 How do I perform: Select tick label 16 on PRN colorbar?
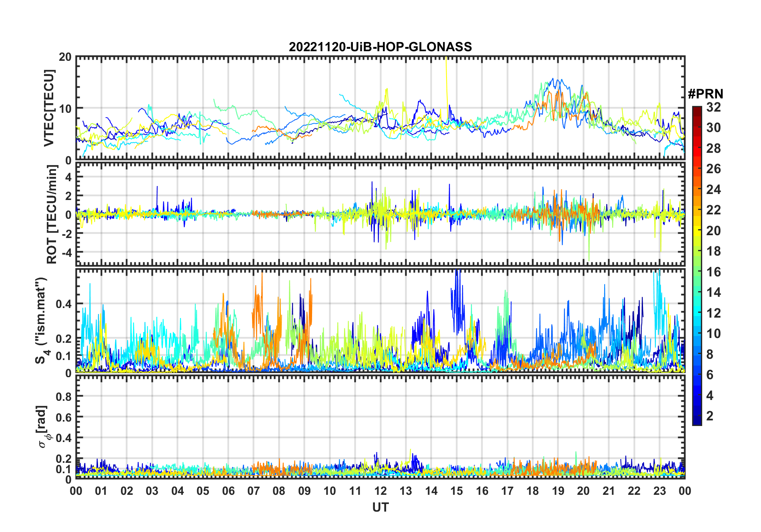coord(713,272)
